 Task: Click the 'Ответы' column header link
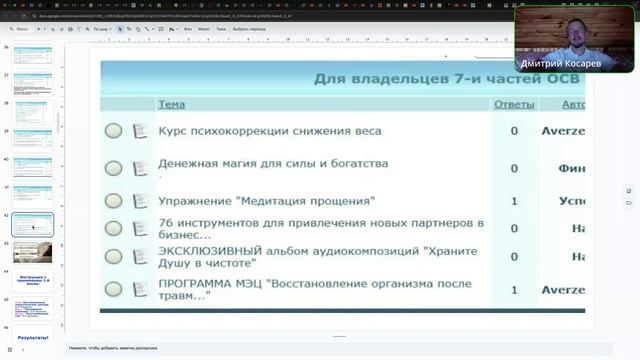pyautogui.click(x=514, y=104)
